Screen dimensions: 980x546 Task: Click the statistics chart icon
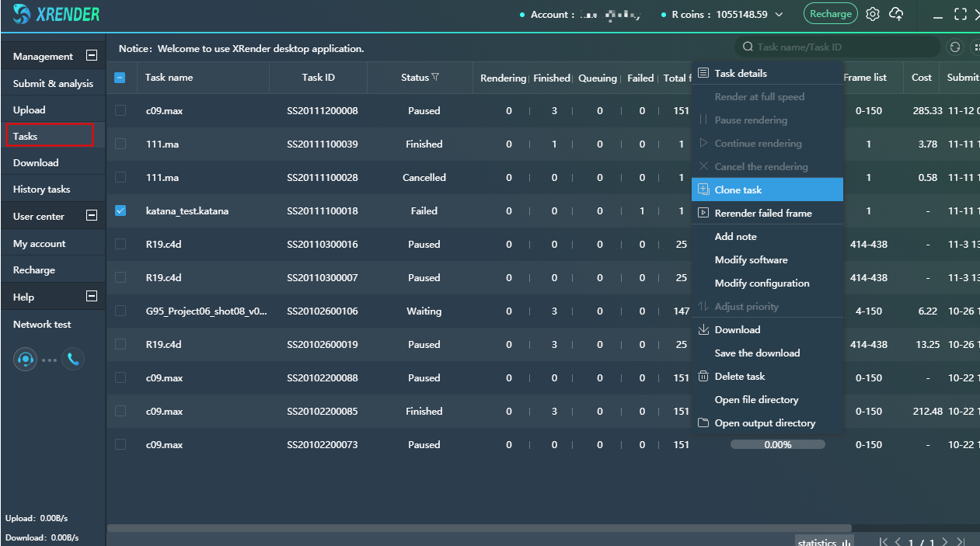coord(846,542)
